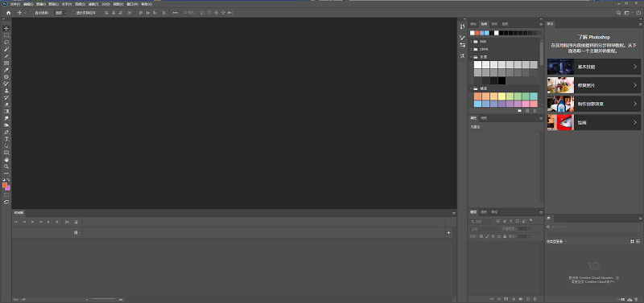
Task: Open the 文件(F) File menu
Action: tap(14, 4)
